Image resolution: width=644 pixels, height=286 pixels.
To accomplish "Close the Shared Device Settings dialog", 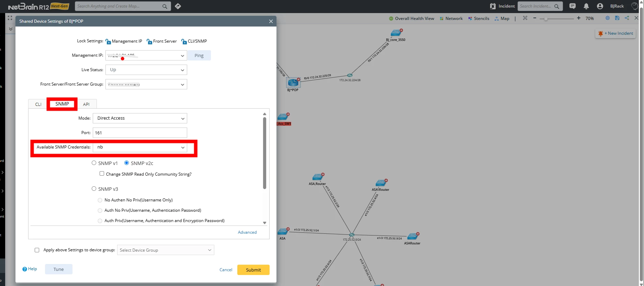I will [271, 21].
